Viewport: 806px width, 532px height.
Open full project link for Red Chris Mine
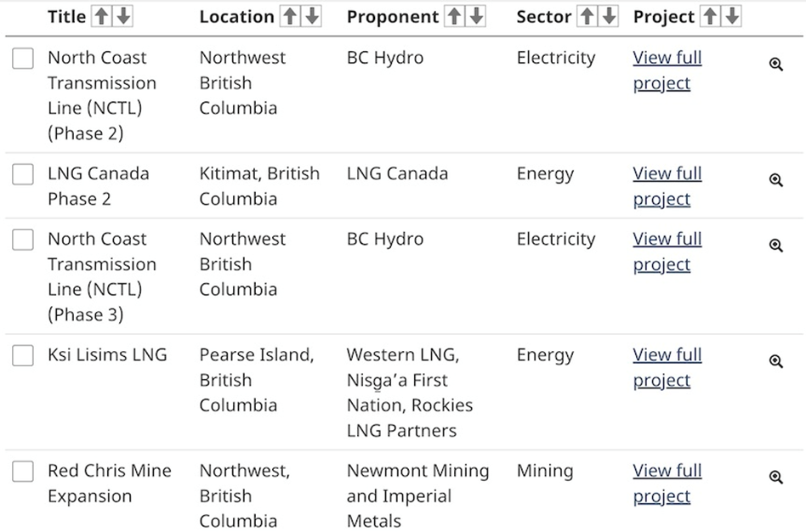point(667,483)
